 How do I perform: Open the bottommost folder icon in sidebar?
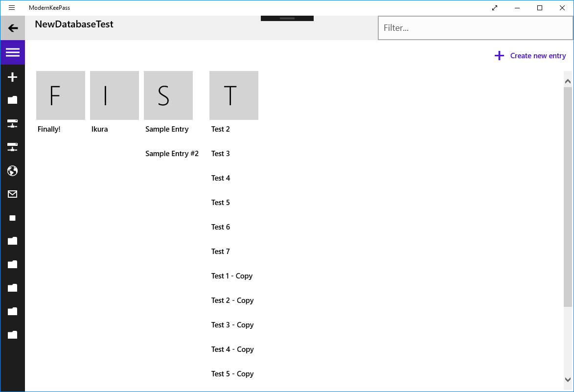(13, 335)
